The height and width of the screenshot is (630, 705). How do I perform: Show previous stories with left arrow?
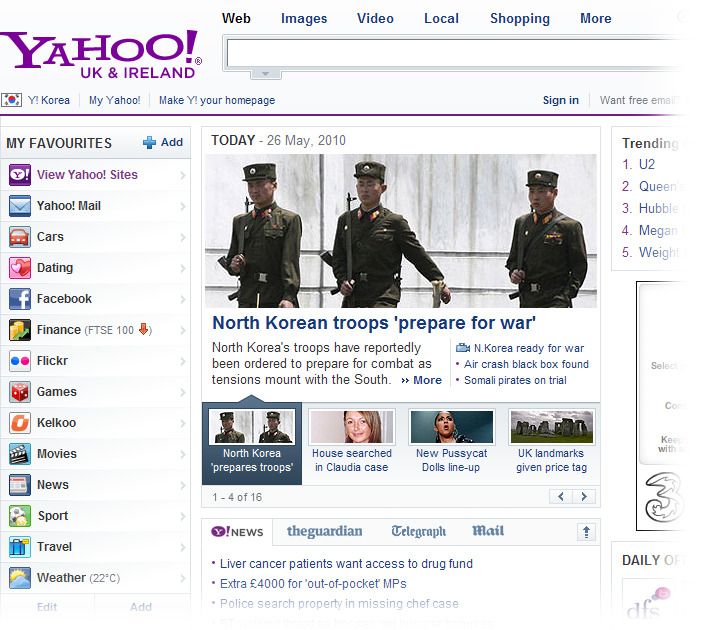[561, 496]
